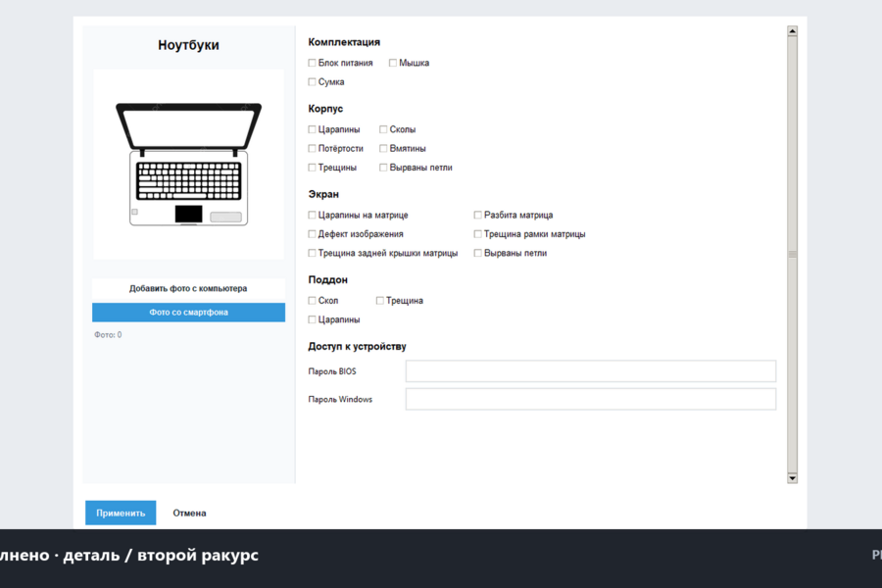This screenshot has height=588, width=882.
Task: Click the Отмена link
Action: (189, 514)
